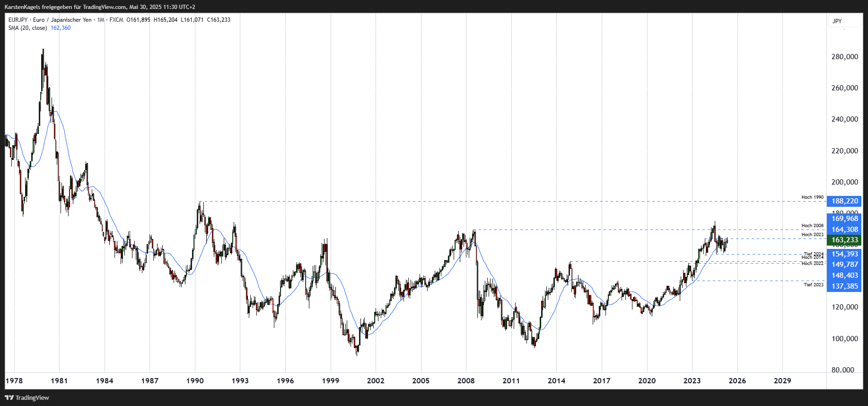Click the green current price 163,233 label
This screenshot has height=406, width=868.
pyautogui.click(x=844, y=240)
